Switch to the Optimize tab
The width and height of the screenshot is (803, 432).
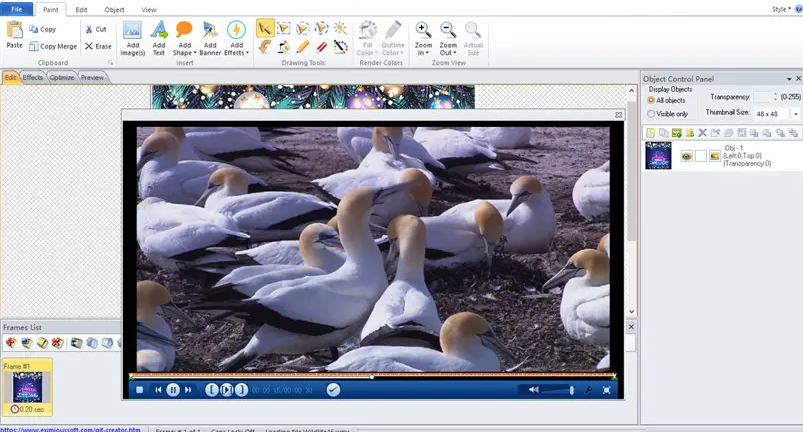tap(62, 77)
